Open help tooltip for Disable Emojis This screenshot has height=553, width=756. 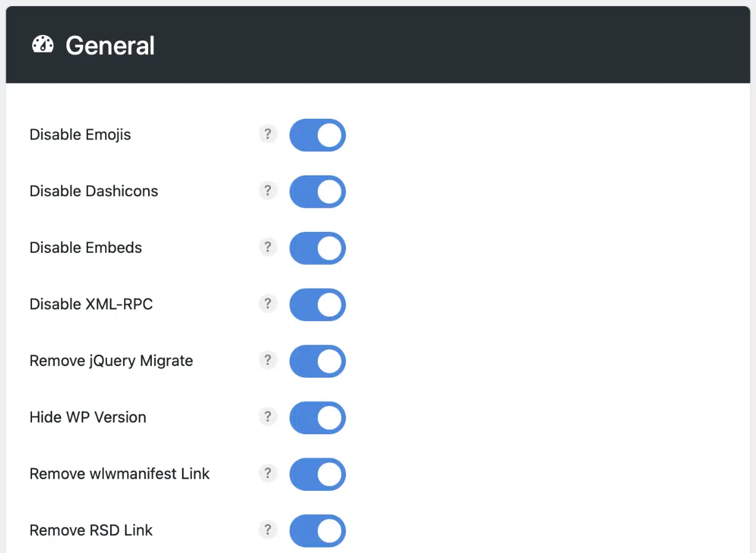pyautogui.click(x=267, y=134)
